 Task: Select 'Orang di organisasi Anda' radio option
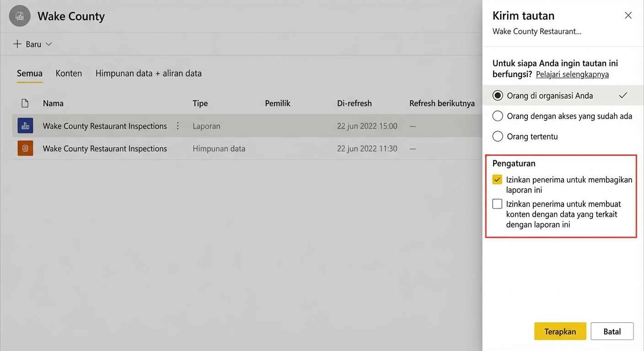498,96
